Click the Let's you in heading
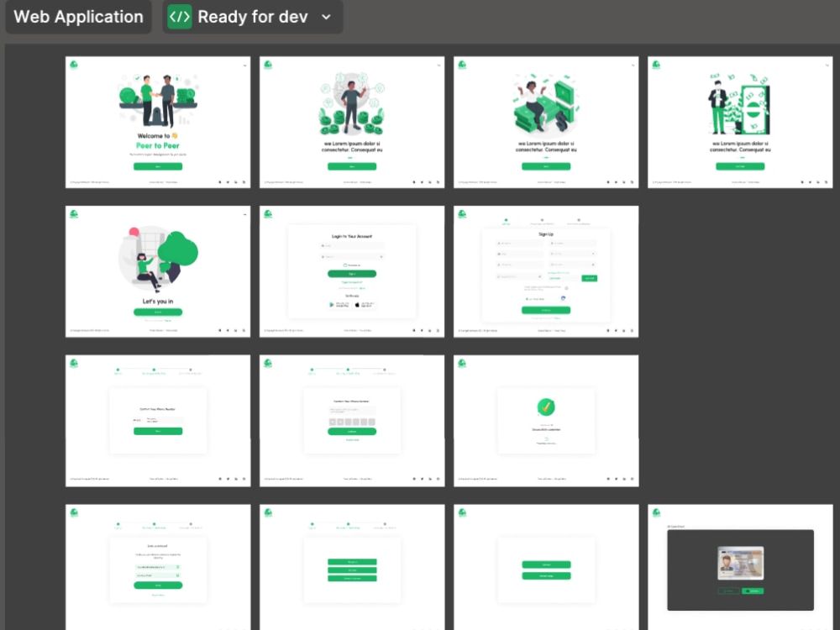Screen dimensions: 840x630 click(158, 301)
